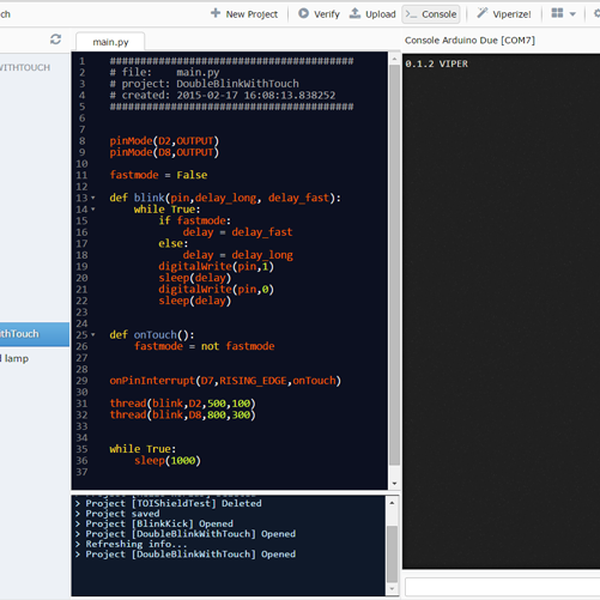The width and height of the screenshot is (600, 600).
Task: Click the '0.1.2 VIPER' console output text
Action: pos(436,64)
